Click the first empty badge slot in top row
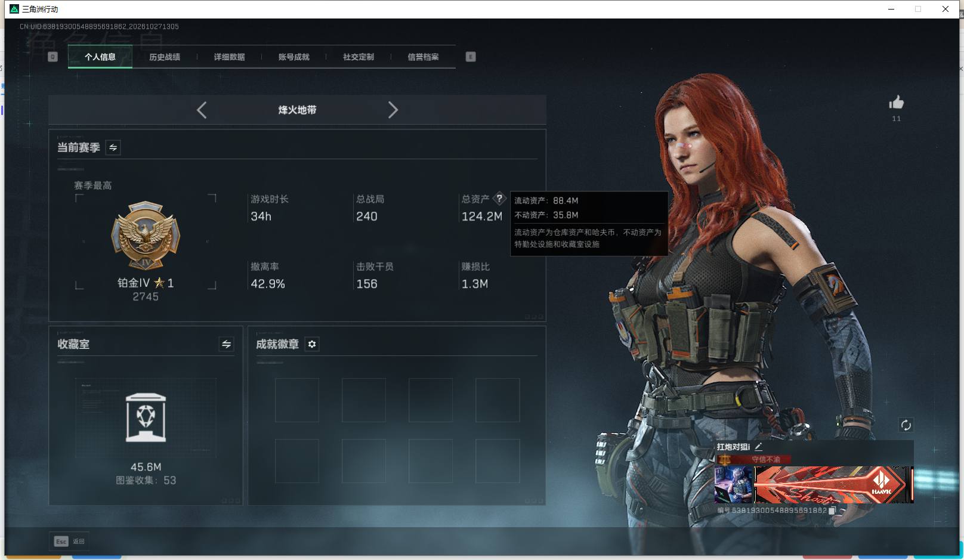 (x=297, y=400)
